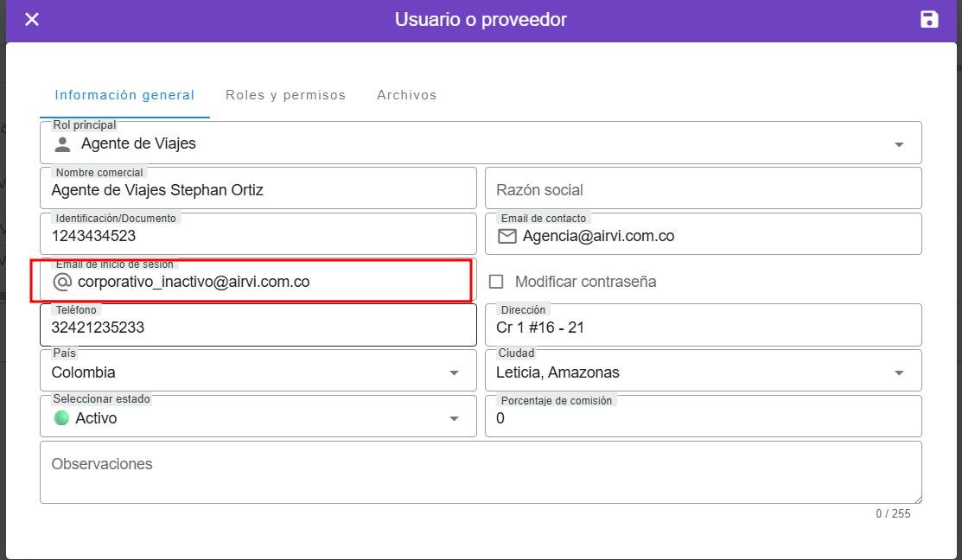Save the user with the floppy disk icon
The image size is (962, 560).
[x=929, y=20]
